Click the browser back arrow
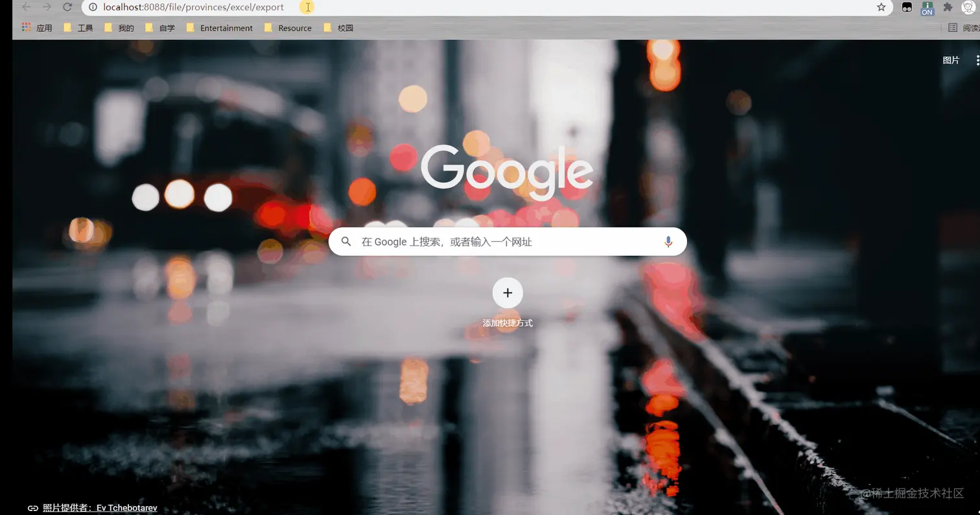 (26, 7)
